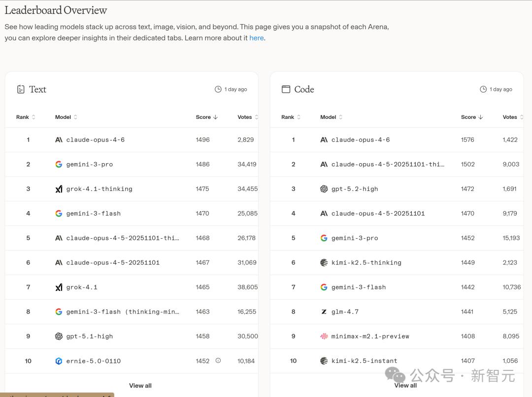Click Moonshot logo next to kimi-k2.5-thinking
Viewport: 532px width, 397px height.
tap(324, 262)
